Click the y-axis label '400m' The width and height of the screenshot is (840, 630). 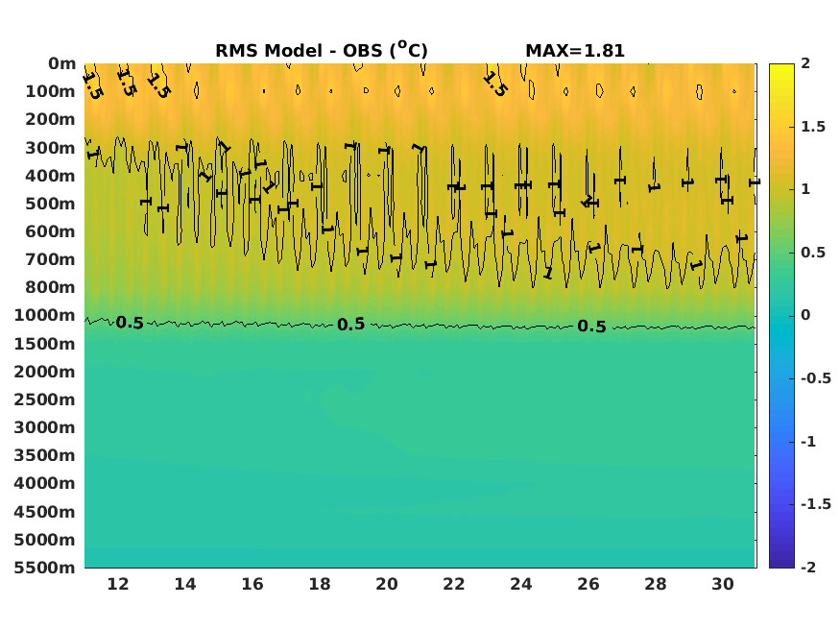[50, 176]
